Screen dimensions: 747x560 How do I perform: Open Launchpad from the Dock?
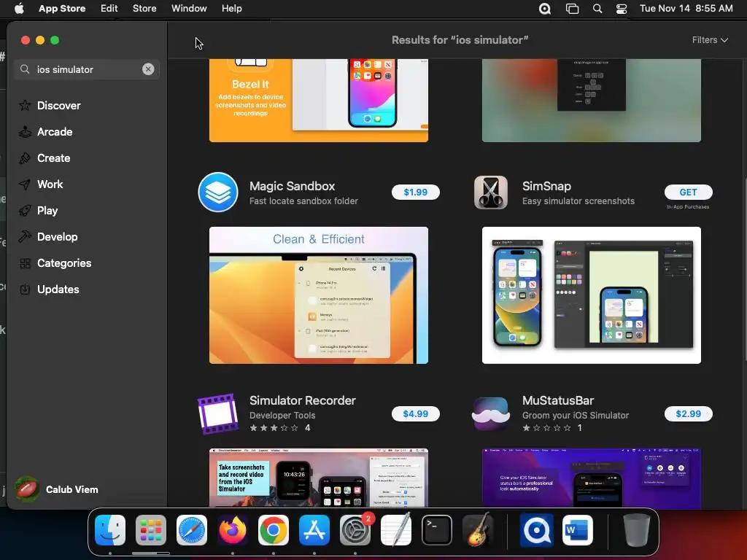point(151,529)
